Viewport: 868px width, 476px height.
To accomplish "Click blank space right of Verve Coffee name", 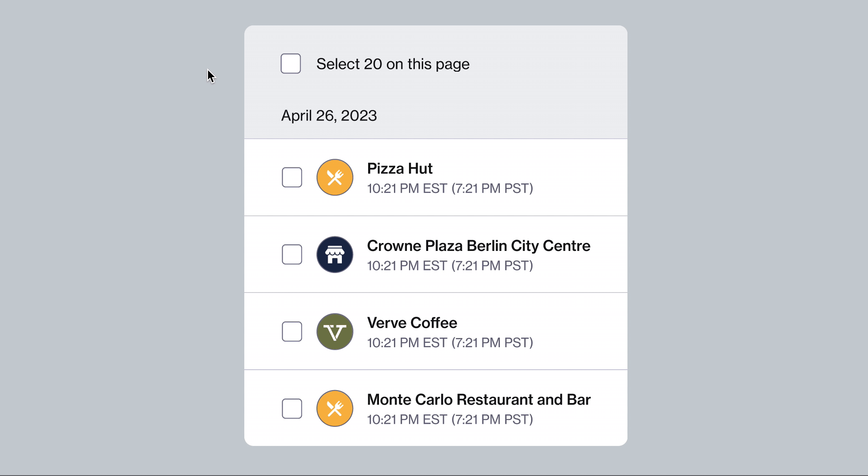I will click(x=542, y=323).
